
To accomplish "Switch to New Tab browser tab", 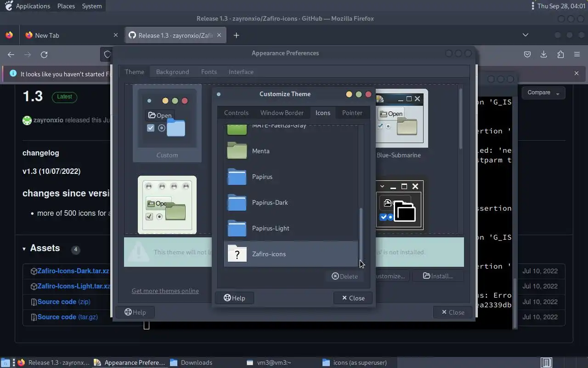I will click(x=71, y=35).
